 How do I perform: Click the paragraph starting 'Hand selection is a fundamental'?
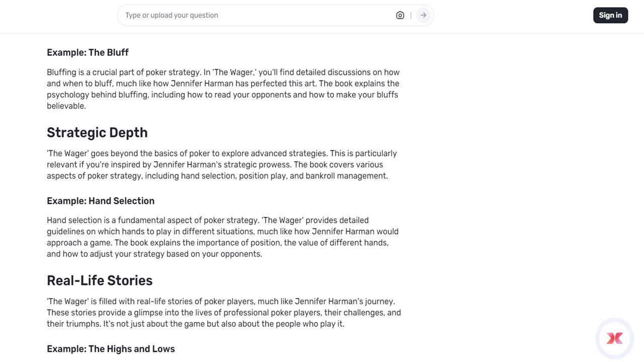(222, 237)
